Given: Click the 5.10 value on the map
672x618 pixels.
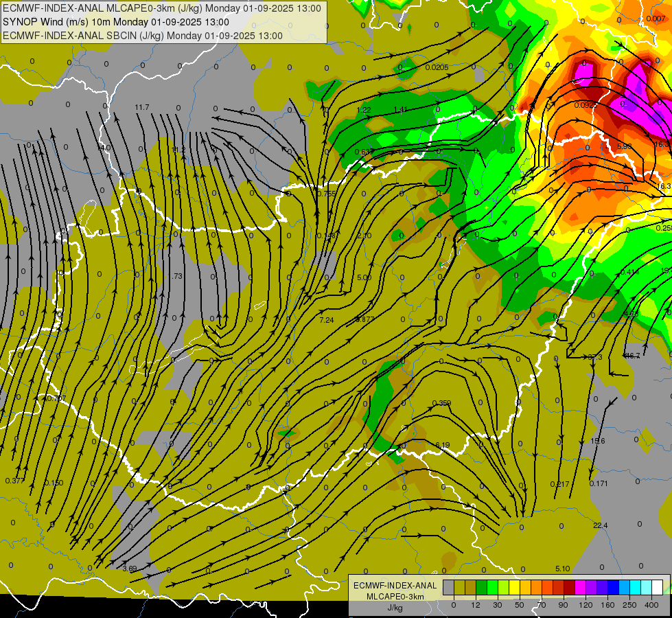Looking at the screenshot, I should click(x=563, y=569).
